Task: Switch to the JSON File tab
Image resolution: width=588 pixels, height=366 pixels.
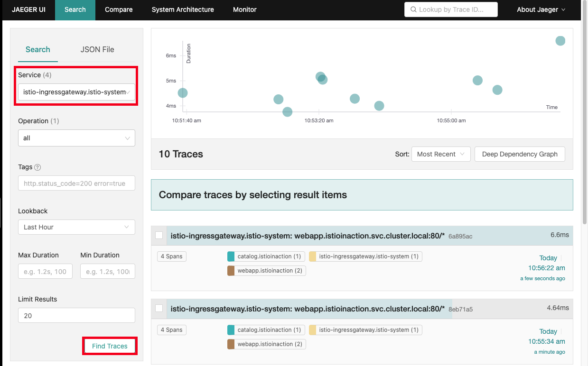Action: tap(97, 49)
